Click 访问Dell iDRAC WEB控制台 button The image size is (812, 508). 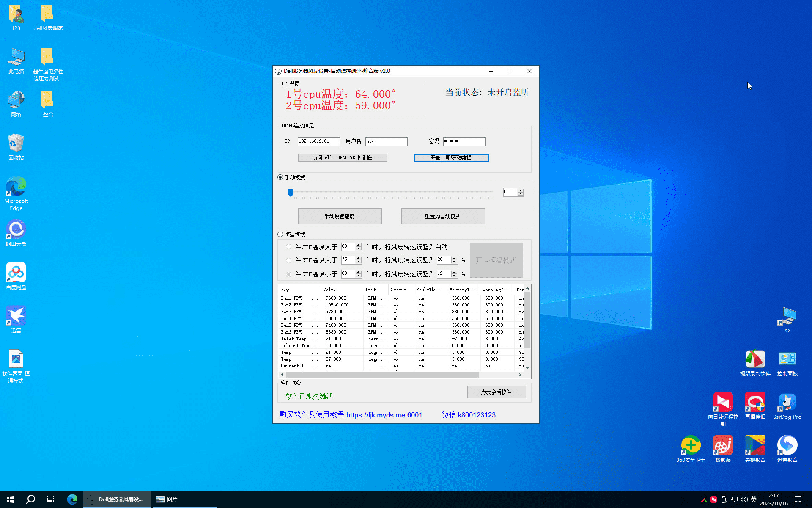[x=342, y=157]
